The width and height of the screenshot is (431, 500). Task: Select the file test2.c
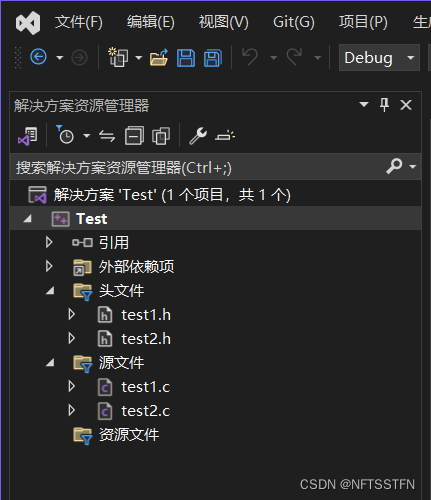pos(146,411)
